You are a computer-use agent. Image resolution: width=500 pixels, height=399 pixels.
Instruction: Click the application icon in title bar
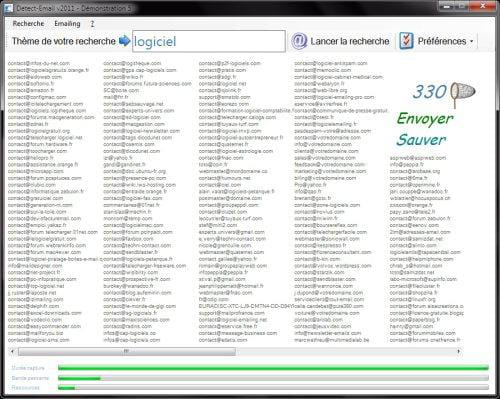click(9, 8)
